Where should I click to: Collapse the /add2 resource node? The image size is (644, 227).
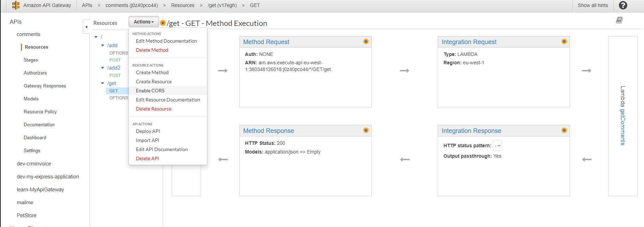point(103,68)
